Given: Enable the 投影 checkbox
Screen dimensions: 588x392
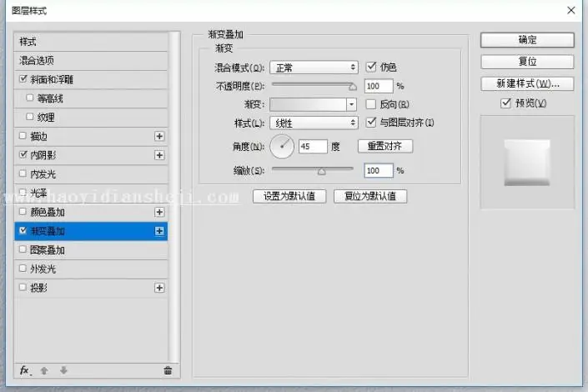Looking at the screenshot, I should click(x=23, y=287).
